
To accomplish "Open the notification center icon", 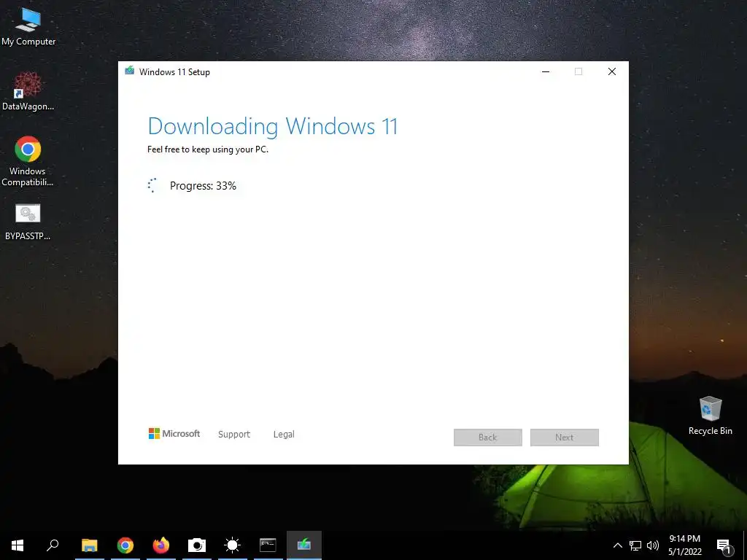I will [724, 546].
